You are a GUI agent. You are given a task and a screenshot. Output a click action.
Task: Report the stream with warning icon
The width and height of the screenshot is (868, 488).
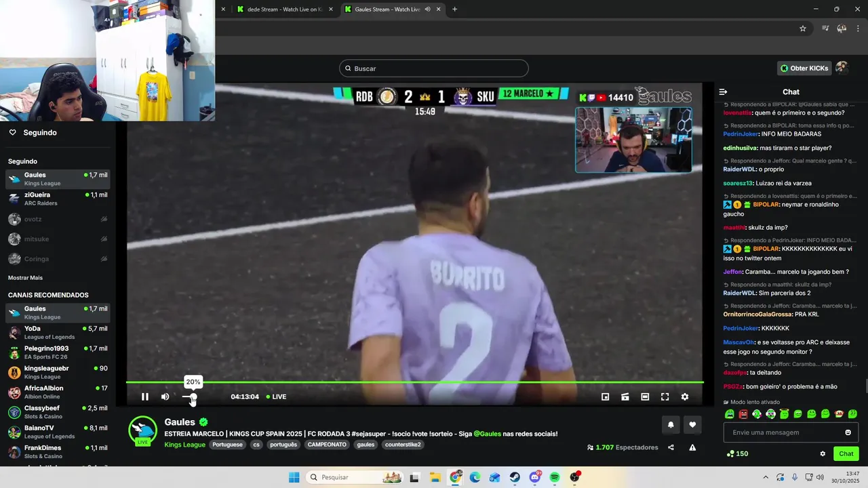coord(692,447)
